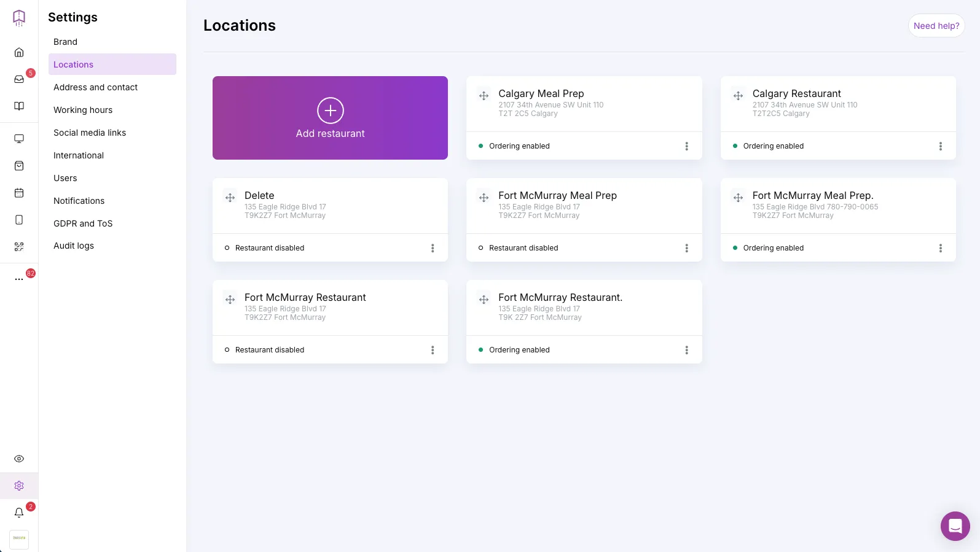Open options menu for Fort McMurray Restaurant. card
The height and width of the screenshot is (552, 980).
pos(686,350)
